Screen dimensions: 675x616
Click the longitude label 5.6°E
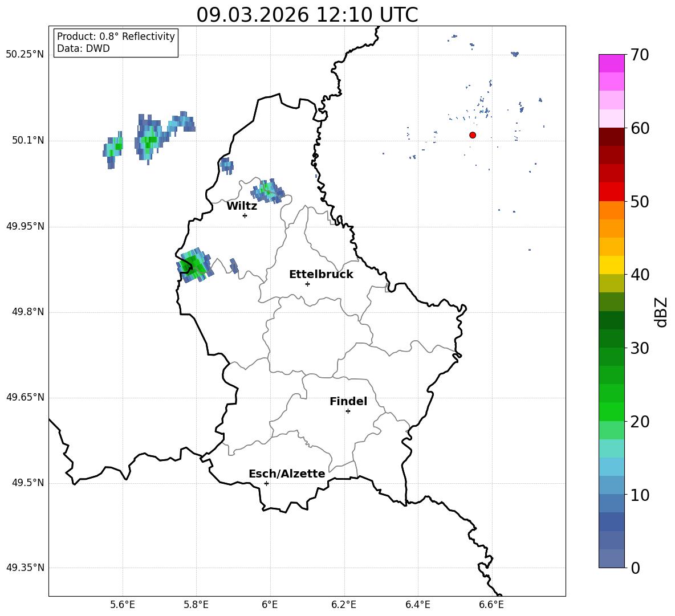123,605
